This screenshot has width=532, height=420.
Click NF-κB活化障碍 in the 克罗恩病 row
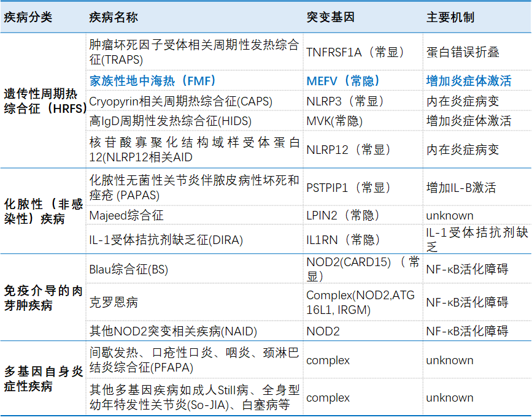(467, 302)
